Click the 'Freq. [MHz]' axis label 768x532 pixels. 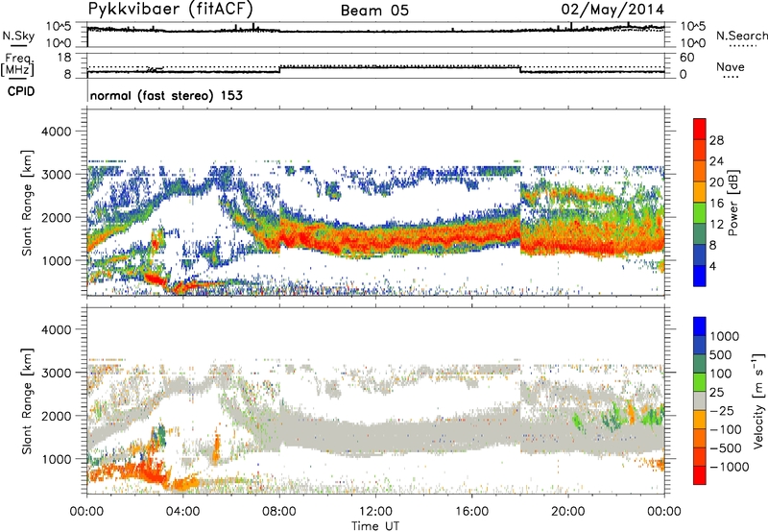(x=18, y=64)
